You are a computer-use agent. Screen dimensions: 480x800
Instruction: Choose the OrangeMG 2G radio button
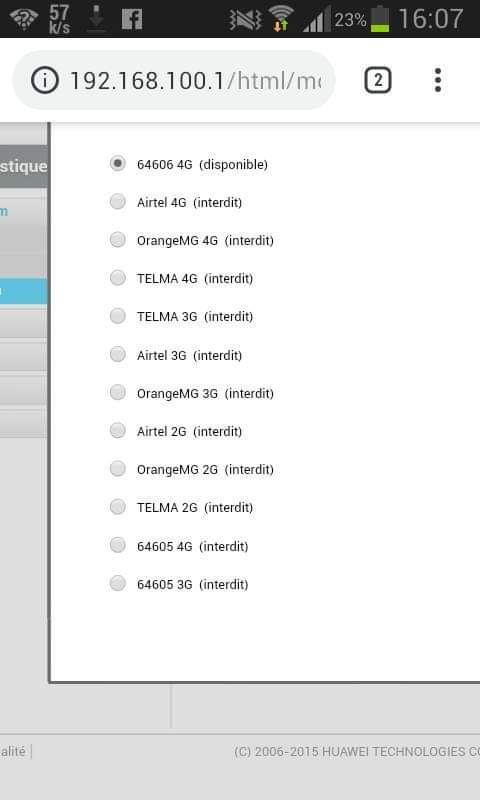118,468
